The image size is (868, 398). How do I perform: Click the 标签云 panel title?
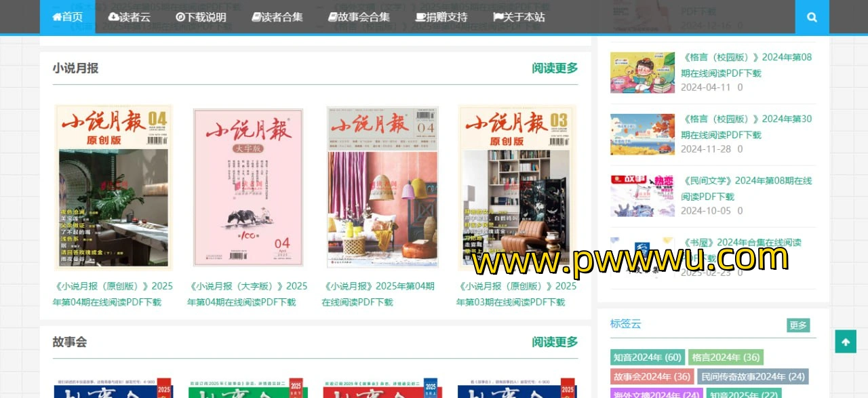click(625, 324)
